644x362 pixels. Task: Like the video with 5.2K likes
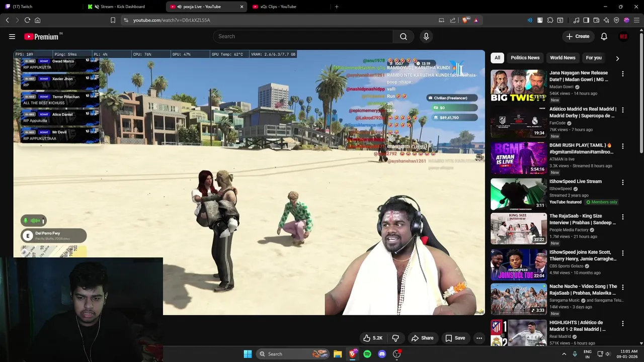click(x=373, y=338)
